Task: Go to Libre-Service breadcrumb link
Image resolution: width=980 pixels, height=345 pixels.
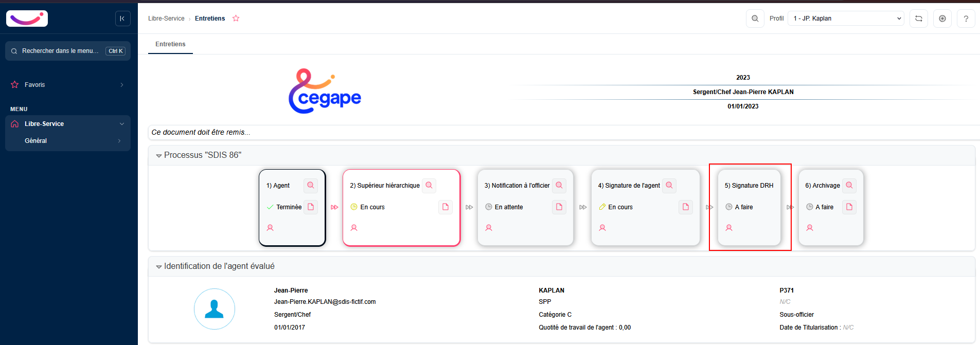Action: tap(166, 19)
